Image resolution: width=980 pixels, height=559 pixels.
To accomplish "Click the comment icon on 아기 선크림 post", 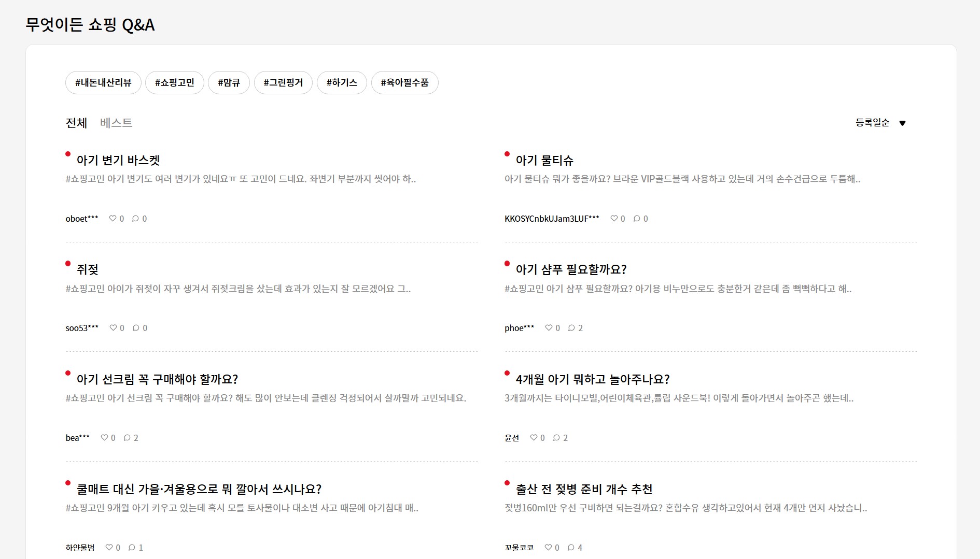I will point(127,437).
